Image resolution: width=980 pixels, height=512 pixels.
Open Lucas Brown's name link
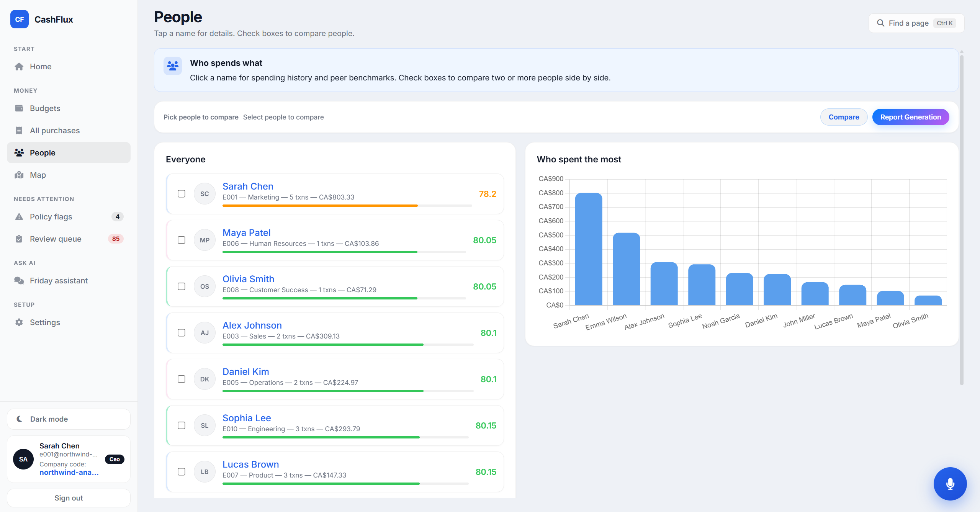click(x=250, y=465)
